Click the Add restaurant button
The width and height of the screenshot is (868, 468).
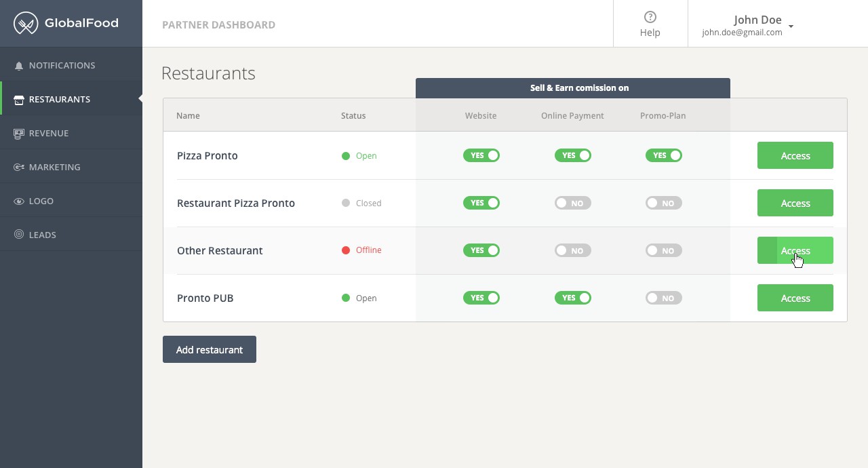pos(210,349)
